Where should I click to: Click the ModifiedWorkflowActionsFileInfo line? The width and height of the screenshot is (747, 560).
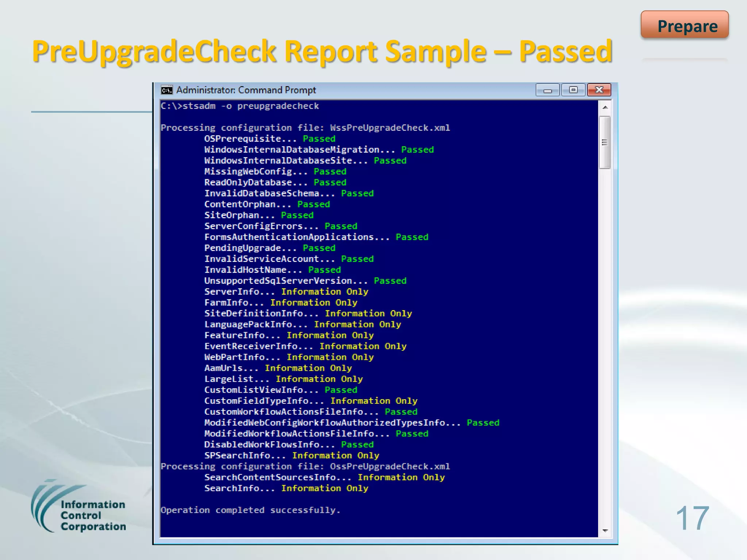pyautogui.click(x=316, y=434)
